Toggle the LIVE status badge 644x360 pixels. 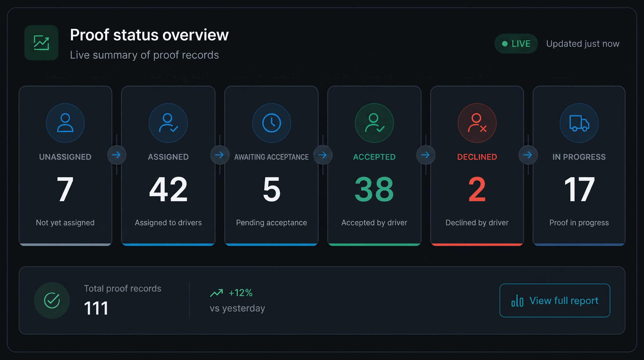click(x=516, y=44)
